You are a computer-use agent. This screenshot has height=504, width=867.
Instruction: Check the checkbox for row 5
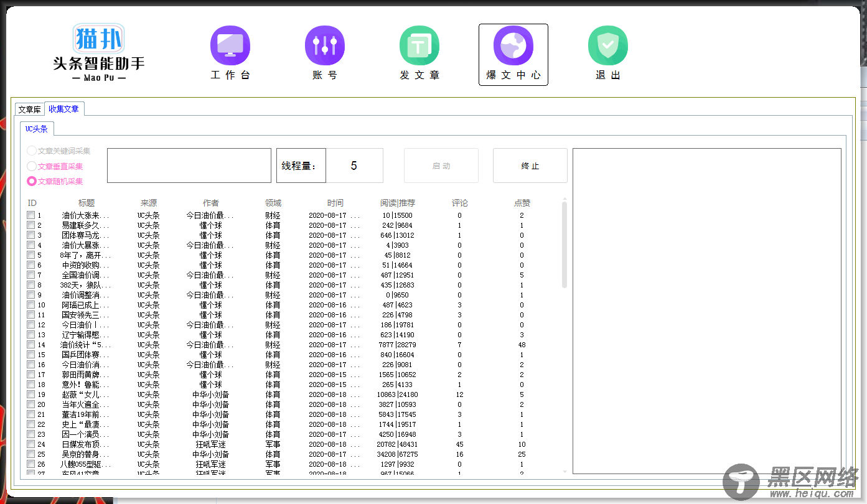(30, 255)
